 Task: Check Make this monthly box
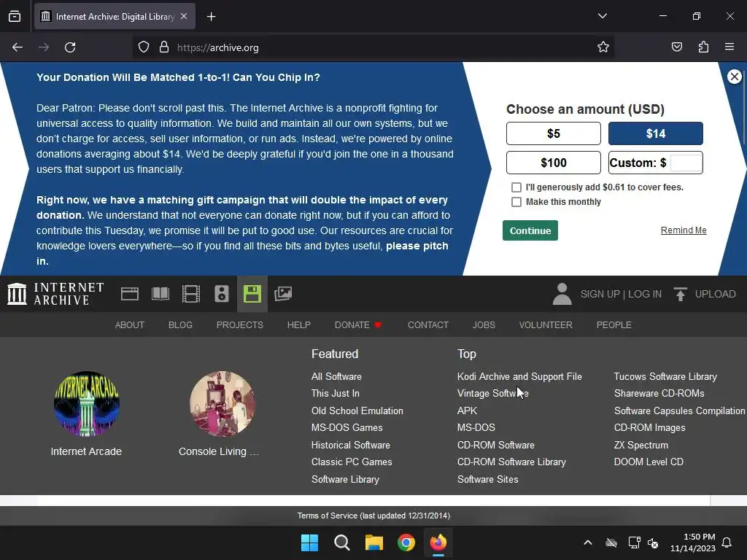click(x=516, y=202)
